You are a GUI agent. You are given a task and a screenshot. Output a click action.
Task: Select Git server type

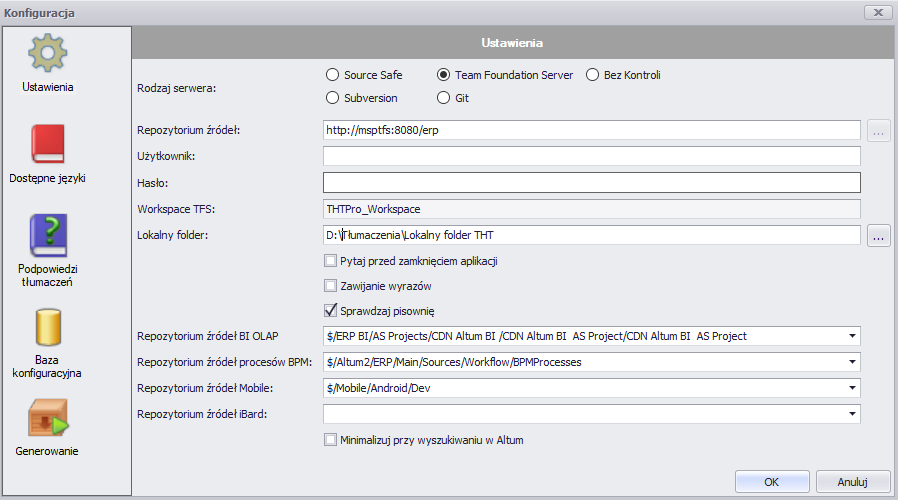pos(443,98)
